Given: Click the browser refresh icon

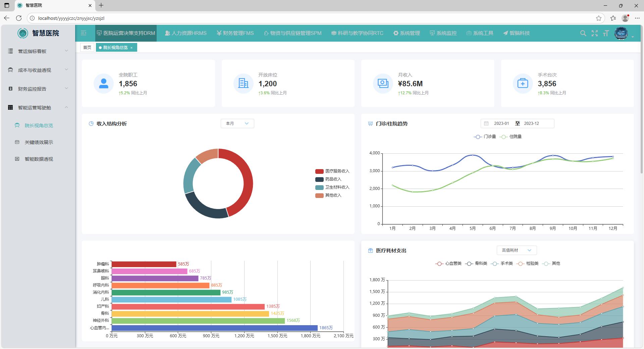Looking at the screenshot, I should point(19,18).
